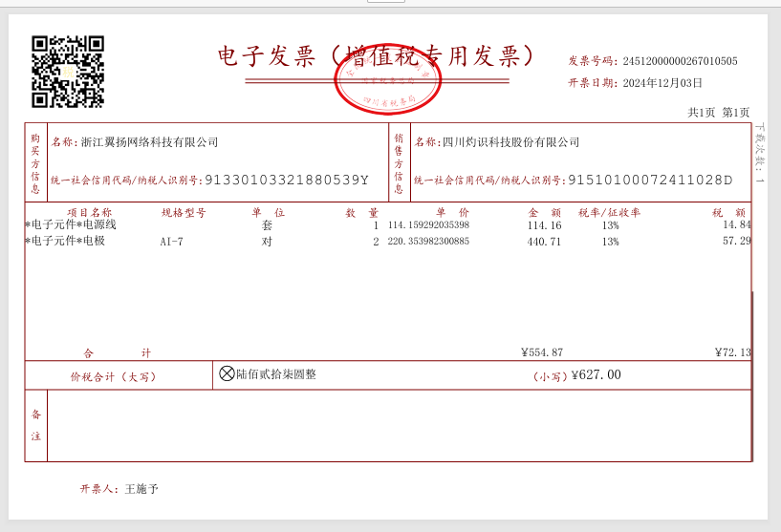Select buyer name 浙江翼扬网络科技有限公司
This screenshot has height=532, width=781.
tap(149, 142)
